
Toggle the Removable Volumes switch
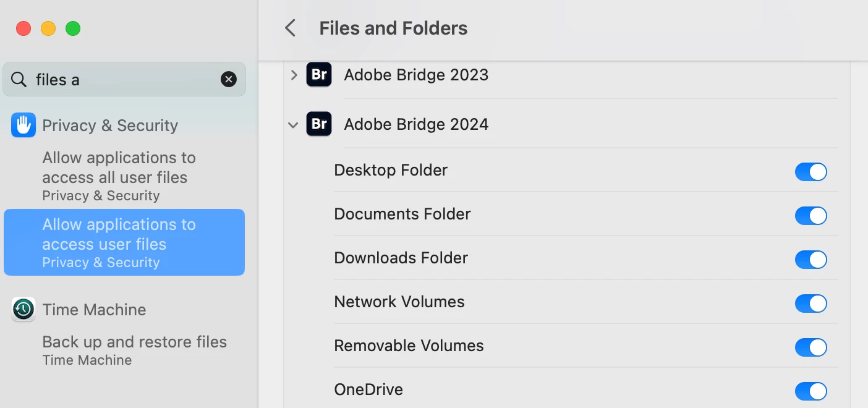pos(811,347)
